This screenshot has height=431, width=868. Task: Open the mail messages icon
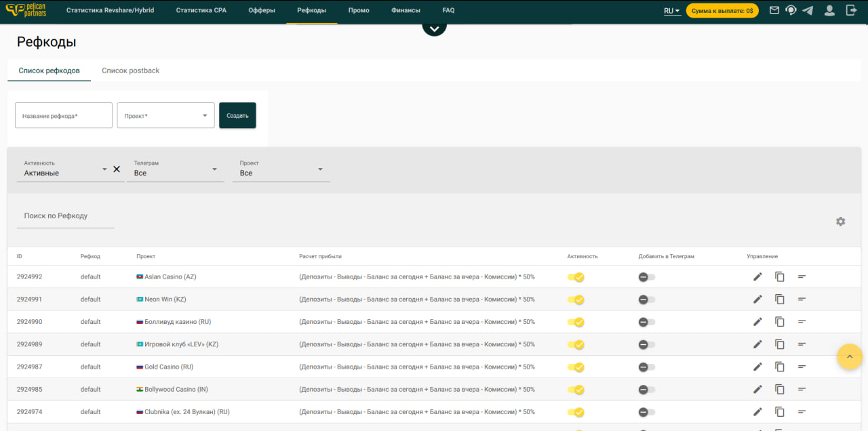tap(774, 11)
